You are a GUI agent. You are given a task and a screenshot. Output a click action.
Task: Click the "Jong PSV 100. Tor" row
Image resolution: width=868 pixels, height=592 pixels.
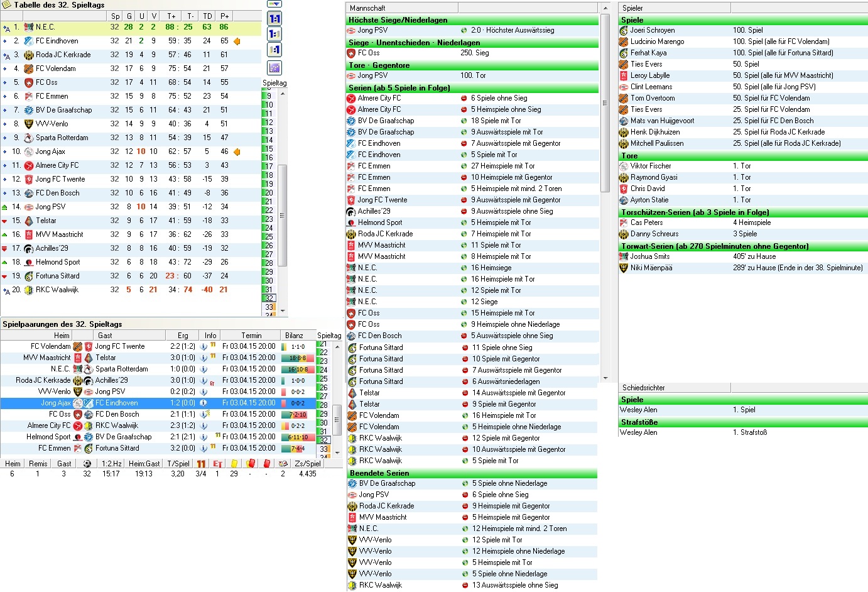coord(472,75)
